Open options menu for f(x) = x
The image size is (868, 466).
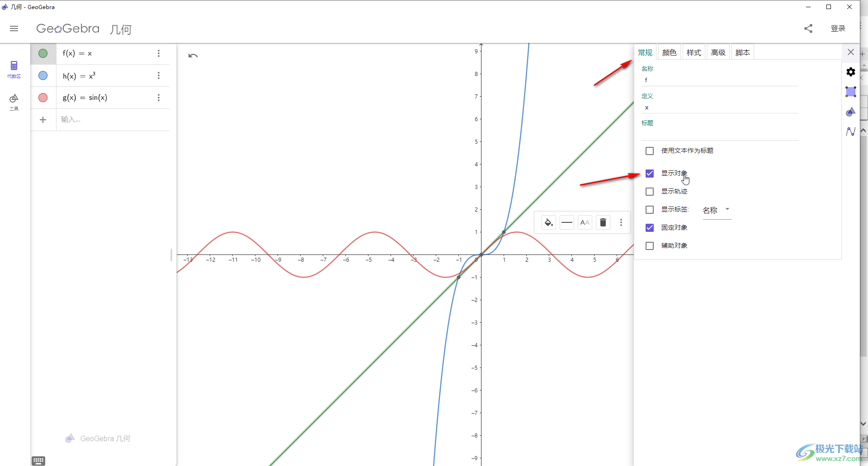[159, 53]
